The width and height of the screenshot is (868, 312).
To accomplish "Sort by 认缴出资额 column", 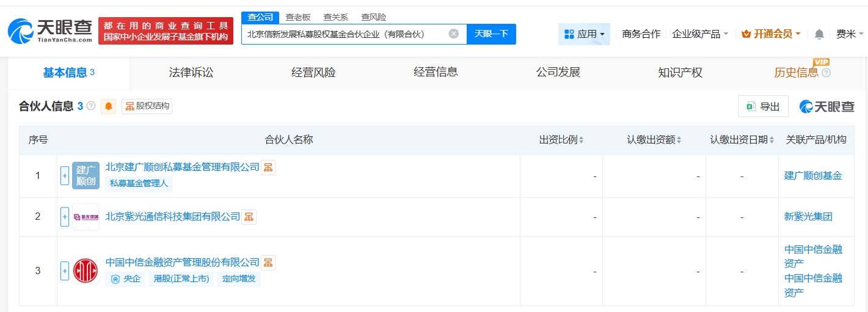I will (x=654, y=140).
